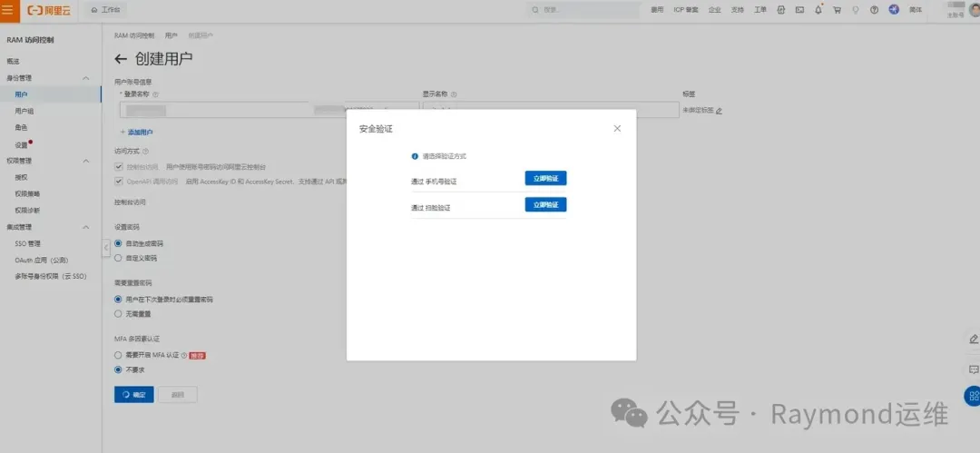Click the + 添加用户 link

coord(136,133)
